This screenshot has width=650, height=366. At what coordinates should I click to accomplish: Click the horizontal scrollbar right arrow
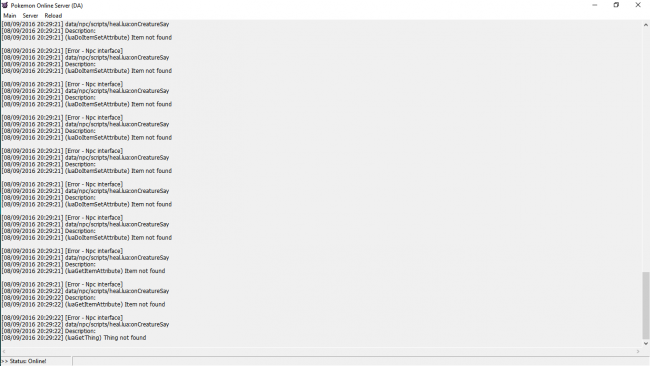(638, 351)
